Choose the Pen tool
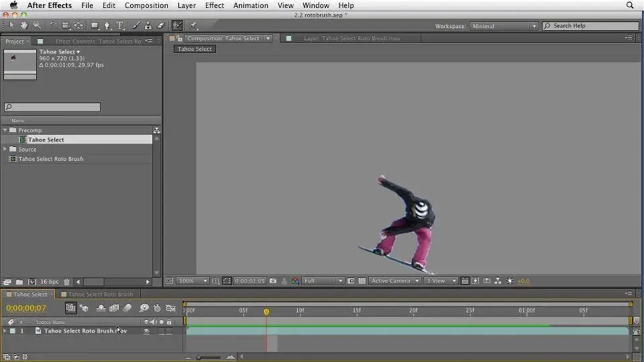The image size is (644, 362). click(107, 25)
